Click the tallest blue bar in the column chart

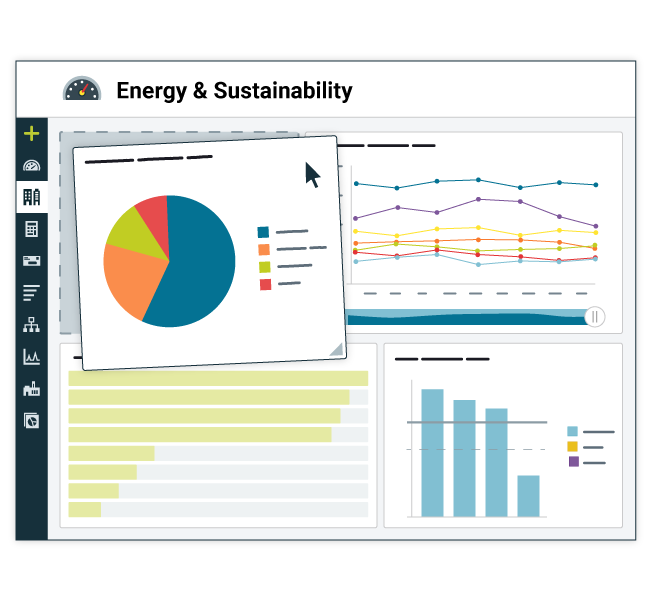click(432, 453)
